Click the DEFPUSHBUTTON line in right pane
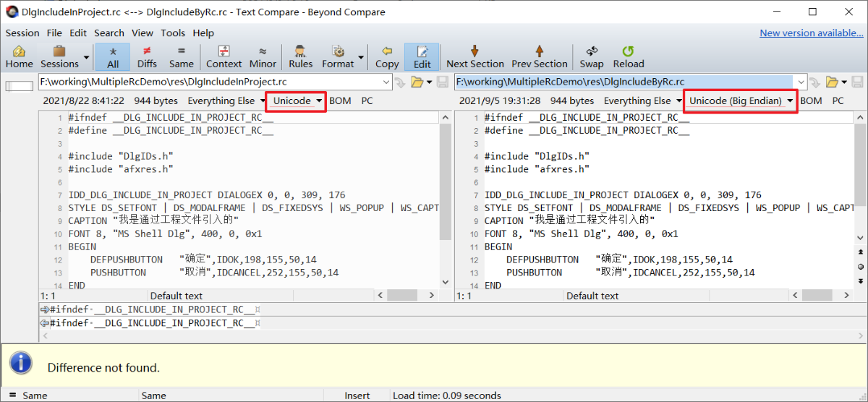This screenshot has height=402, width=868. click(619, 260)
